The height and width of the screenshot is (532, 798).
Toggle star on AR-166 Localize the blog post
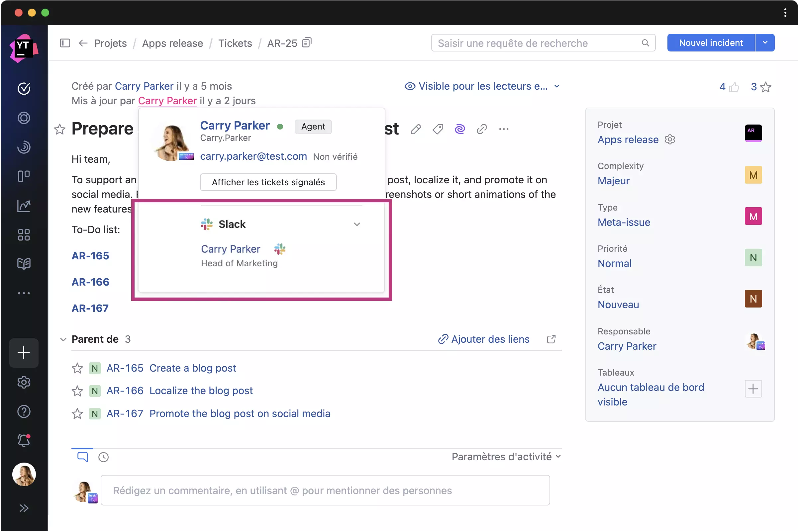(77, 391)
